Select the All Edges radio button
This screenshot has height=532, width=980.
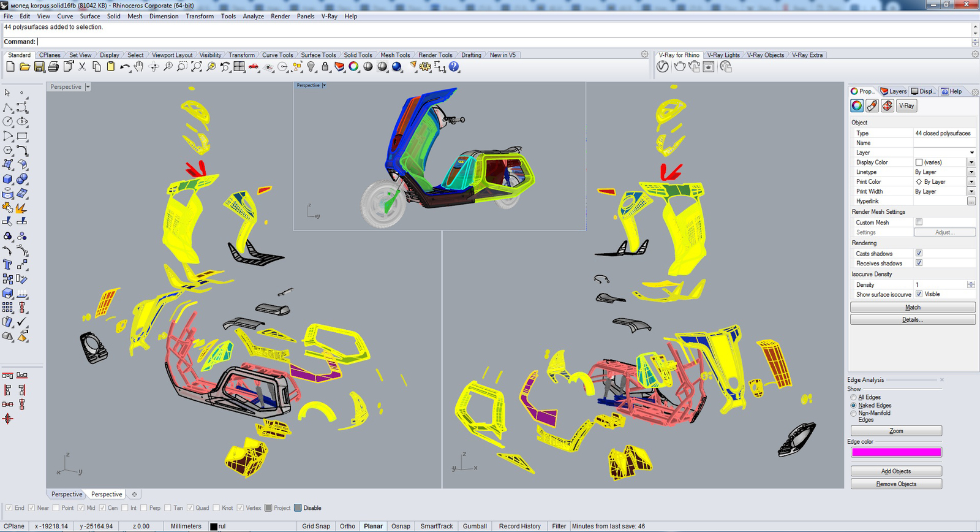tap(853, 398)
